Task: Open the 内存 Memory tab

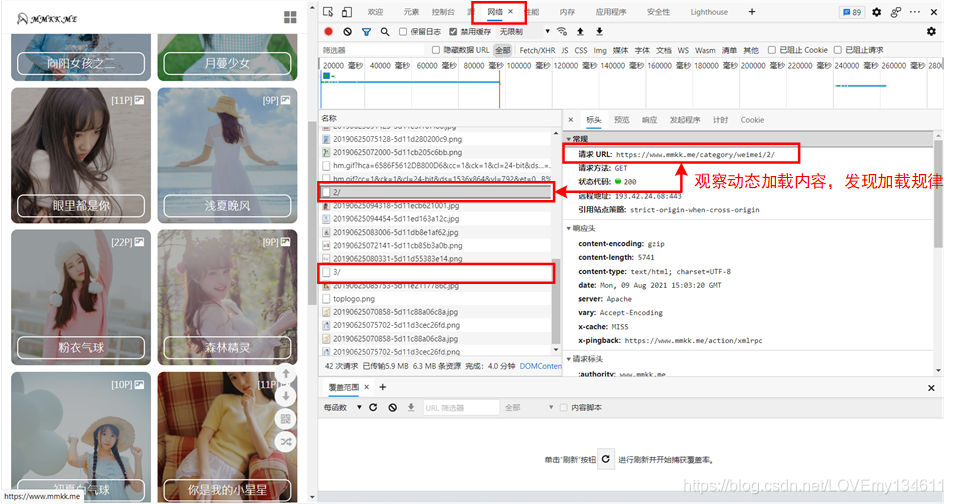Action: [x=567, y=12]
